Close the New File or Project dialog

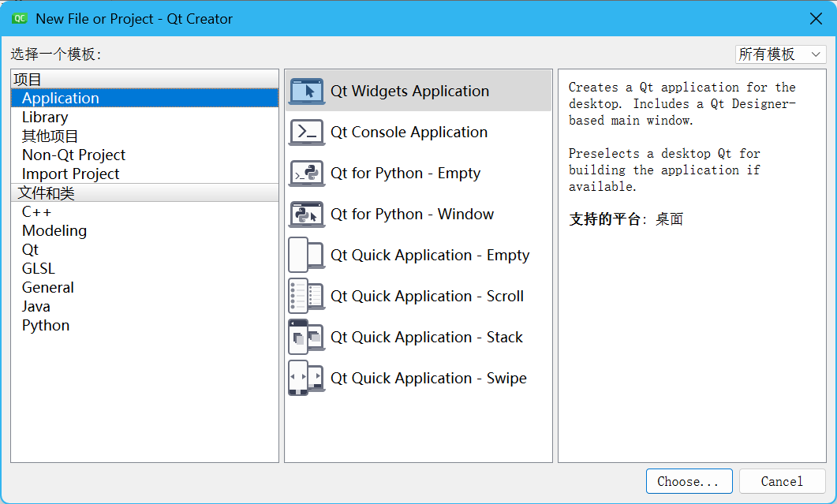click(x=816, y=19)
